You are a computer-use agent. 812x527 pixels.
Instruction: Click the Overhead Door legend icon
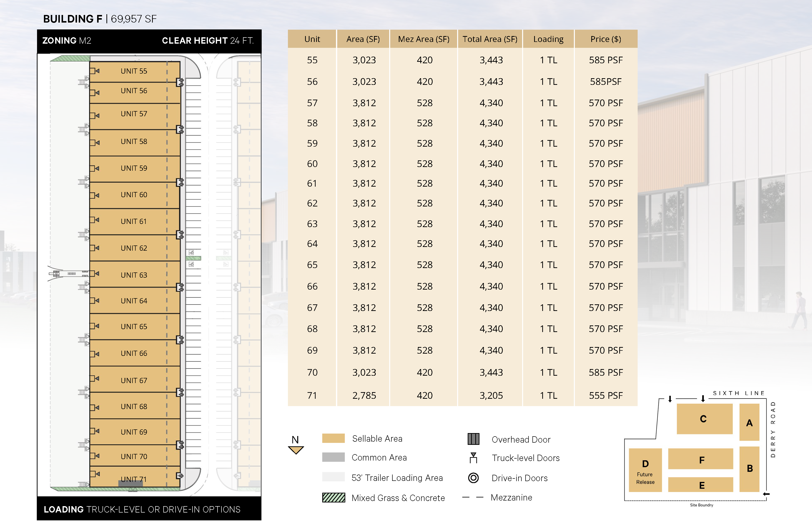(473, 439)
